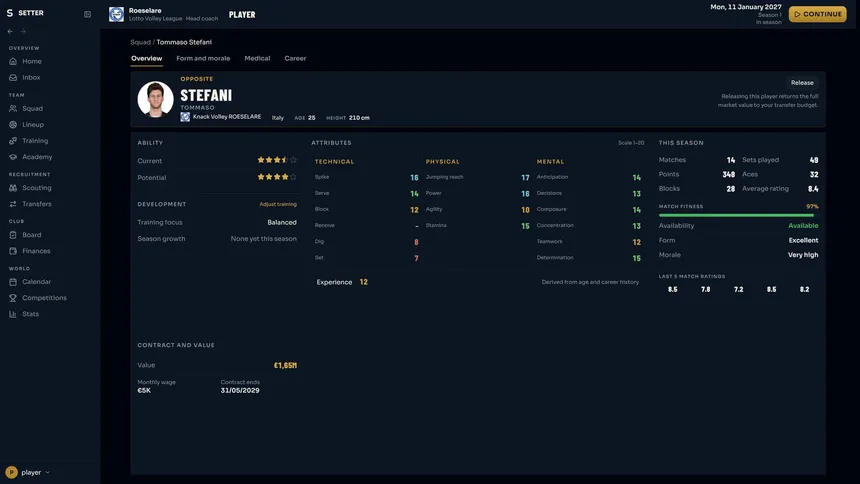This screenshot has height=484, width=860.
Task: Open Inbox via its tray icon
Action: [x=13, y=77]
